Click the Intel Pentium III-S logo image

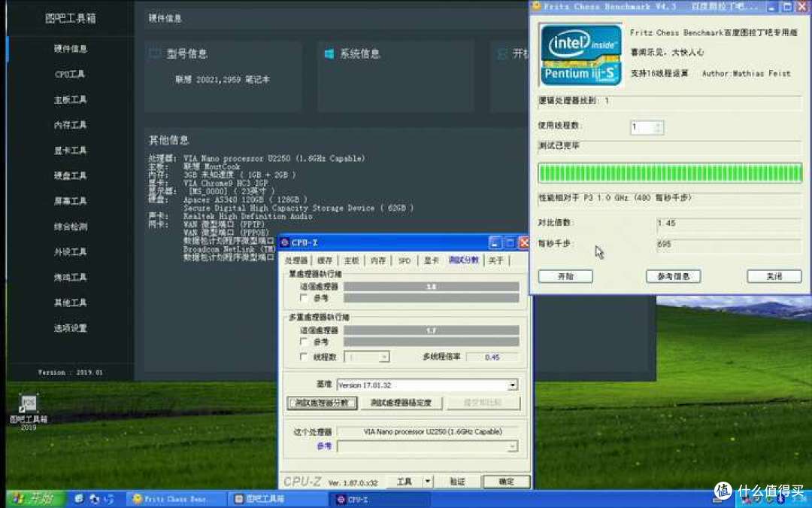point(580,55)
